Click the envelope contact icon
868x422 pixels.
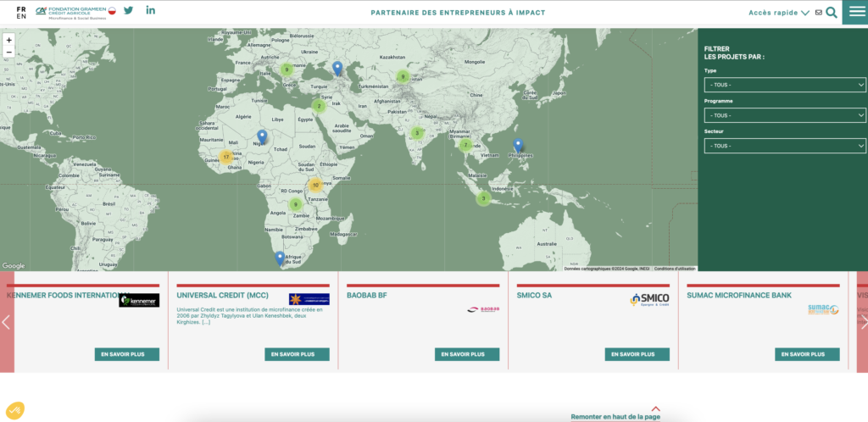coord(818,13)
